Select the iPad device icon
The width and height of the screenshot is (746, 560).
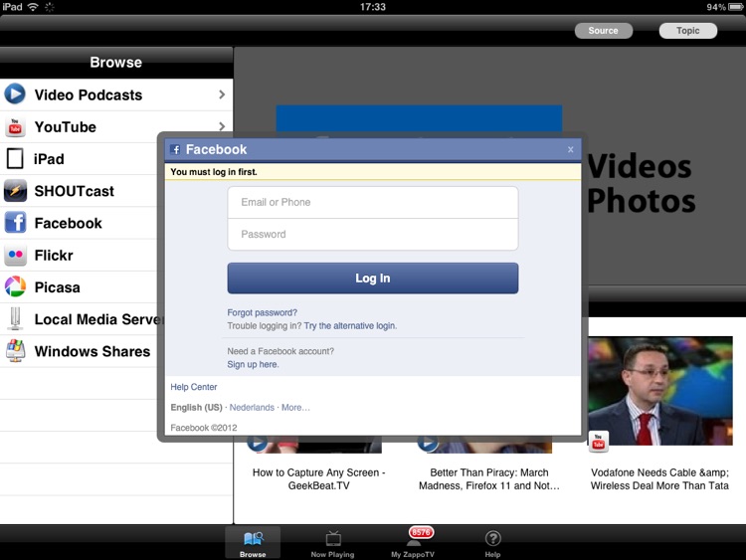tap(15, 158)
